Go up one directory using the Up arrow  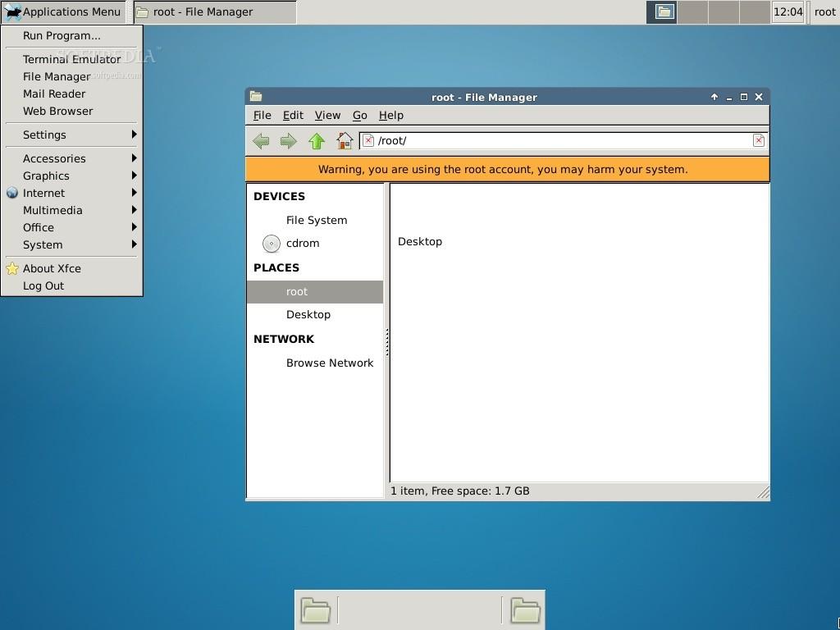[316, 140]
